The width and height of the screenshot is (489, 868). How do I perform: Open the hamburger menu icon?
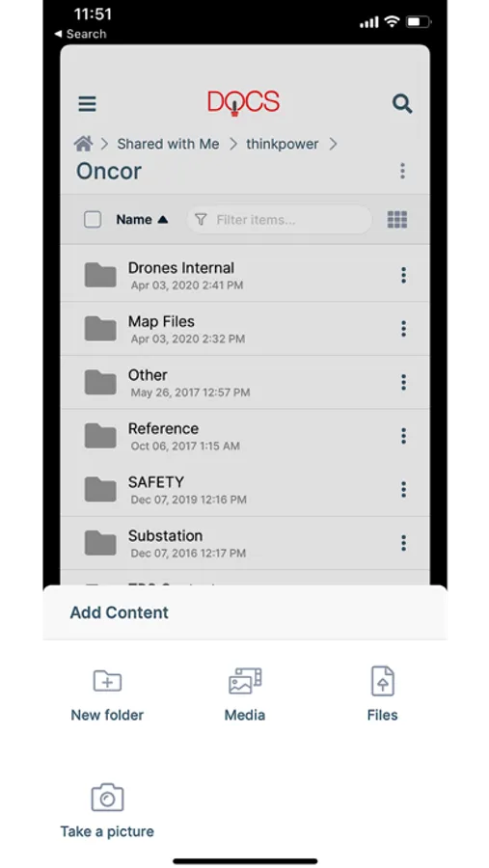[87, 104]
